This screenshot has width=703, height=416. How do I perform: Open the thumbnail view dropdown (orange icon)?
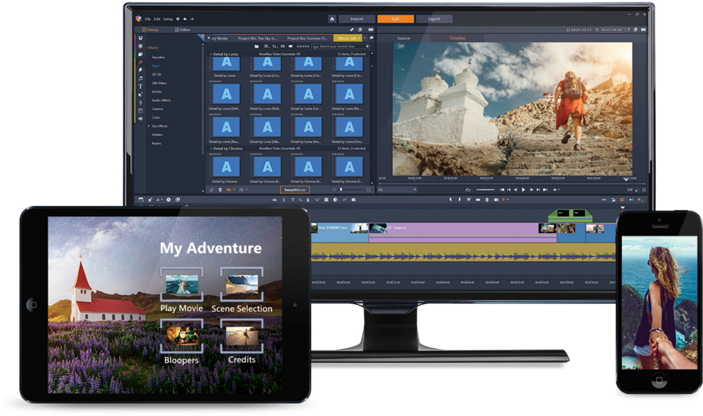point(230,190)
